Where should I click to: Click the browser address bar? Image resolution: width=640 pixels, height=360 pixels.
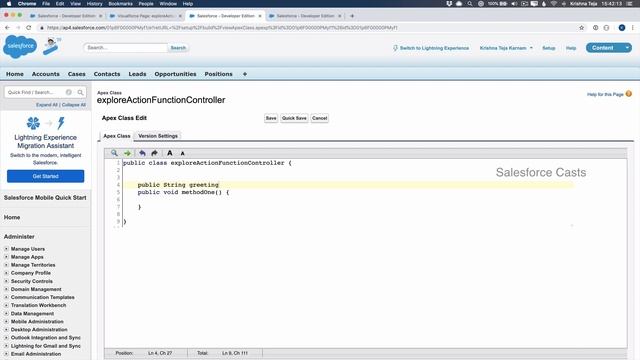(306, 28)
